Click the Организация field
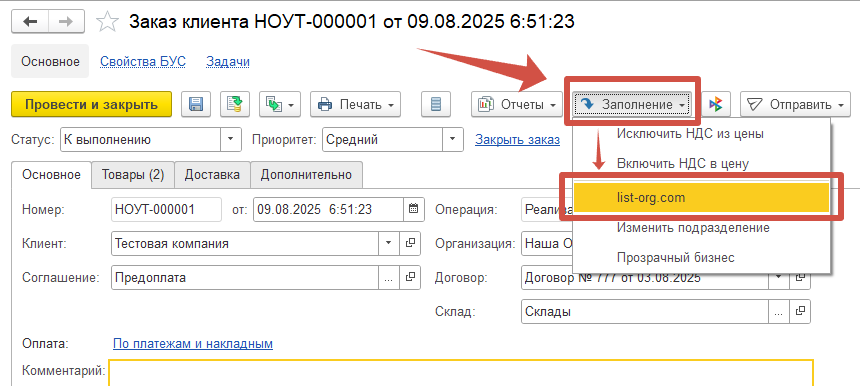Image resolution: width=860 pixels, height=386 pixels. (x=547, y=243)
